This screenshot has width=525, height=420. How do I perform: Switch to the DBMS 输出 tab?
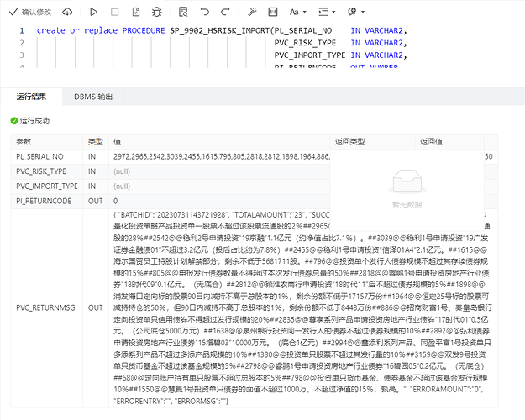[x=93, y=97]
